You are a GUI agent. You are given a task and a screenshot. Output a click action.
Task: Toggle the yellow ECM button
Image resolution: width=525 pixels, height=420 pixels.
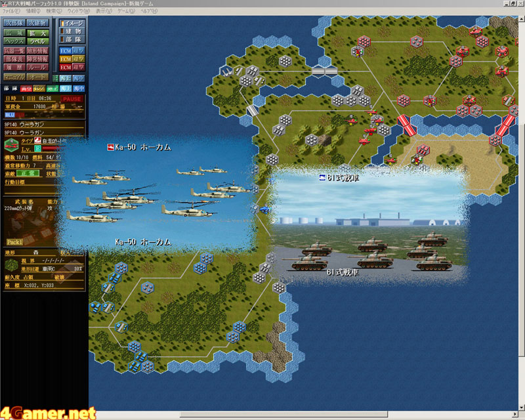coord(66,59)
